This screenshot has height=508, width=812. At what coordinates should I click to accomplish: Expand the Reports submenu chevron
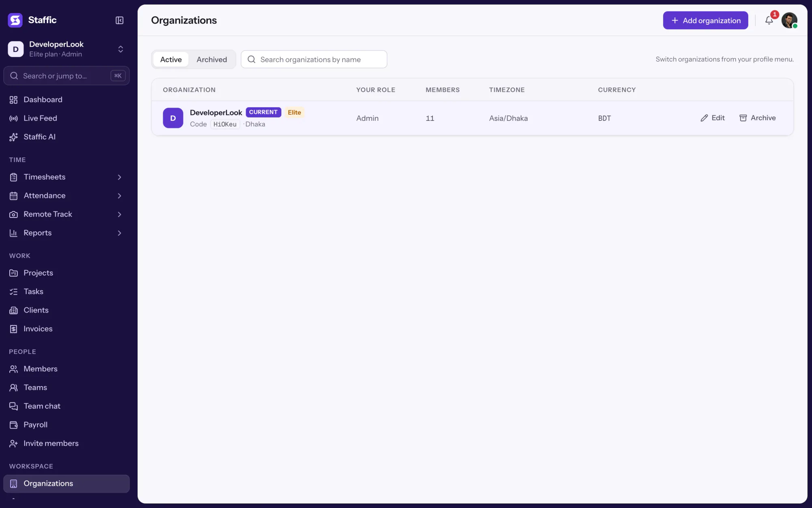pyautogui.click(x=119, y=233)
